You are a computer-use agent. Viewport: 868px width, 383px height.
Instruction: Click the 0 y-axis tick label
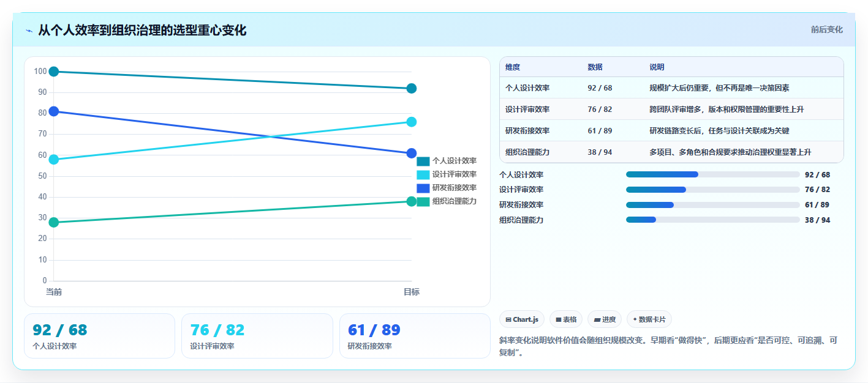(45, 281)
